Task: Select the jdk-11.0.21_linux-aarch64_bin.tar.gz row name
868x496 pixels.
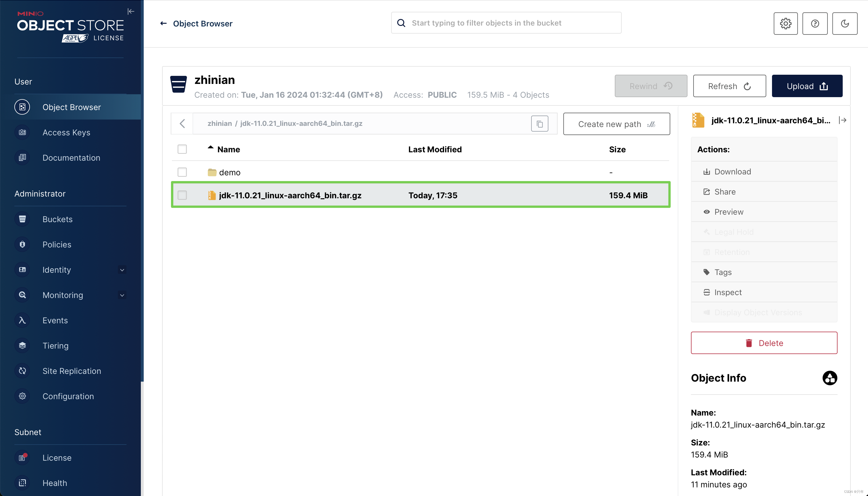Action: click(290, 195)
